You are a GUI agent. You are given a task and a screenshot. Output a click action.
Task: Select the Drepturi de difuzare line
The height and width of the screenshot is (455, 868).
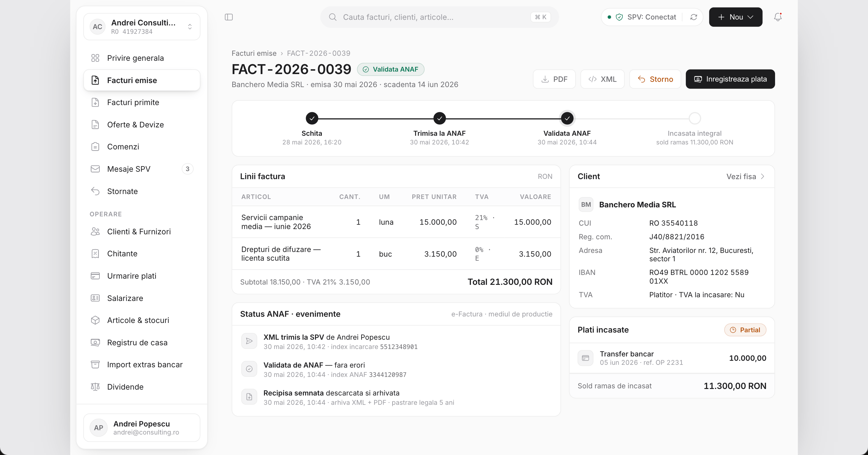point(396,254)
